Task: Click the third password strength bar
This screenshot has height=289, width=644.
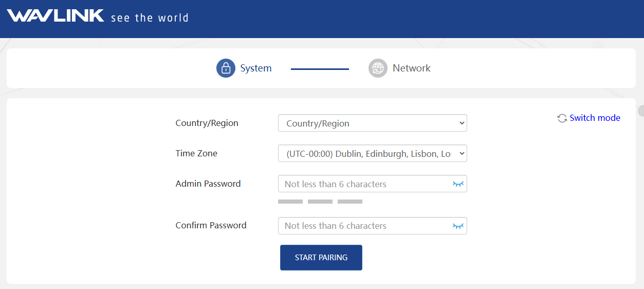Action: tap(350, 202)
